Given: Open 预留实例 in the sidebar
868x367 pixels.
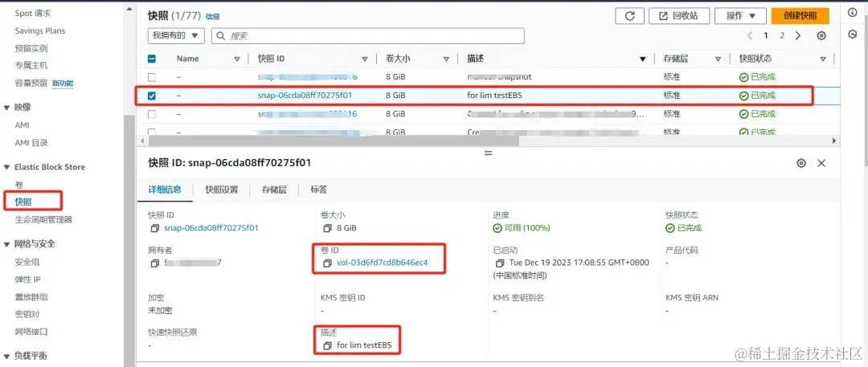Looking at the screenshot, I should click(31, 48).
